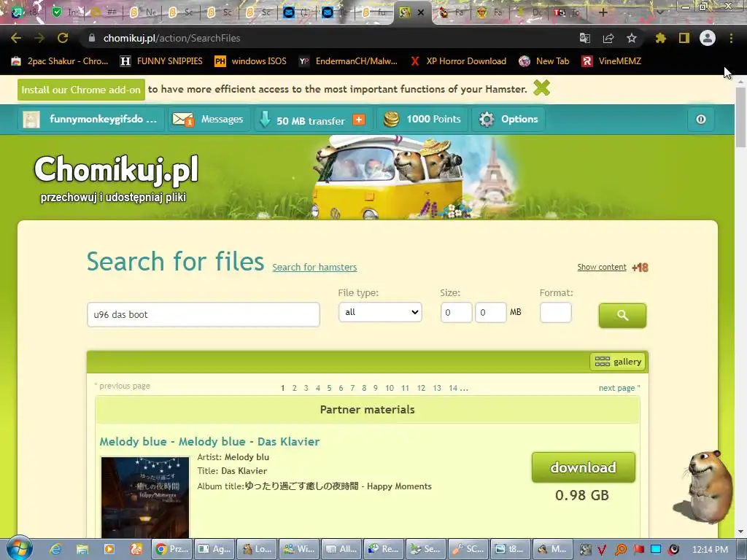The image size is (747, 560).
Task: Open the Google Translate icon in address bar
Action: [x=584, y=38]
